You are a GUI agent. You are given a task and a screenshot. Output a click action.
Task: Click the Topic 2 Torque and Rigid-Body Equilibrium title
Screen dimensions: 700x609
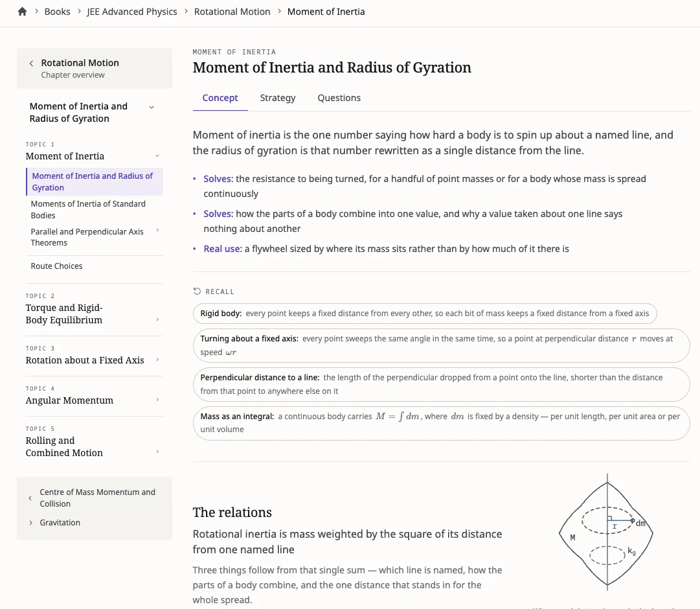pyautogui.click(x=64, y=314)
